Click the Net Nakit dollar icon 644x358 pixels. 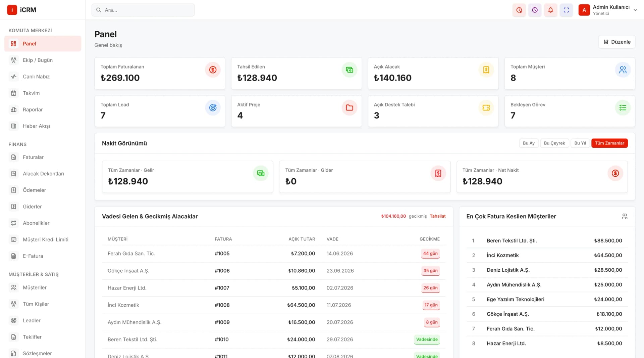click(615, 173)
